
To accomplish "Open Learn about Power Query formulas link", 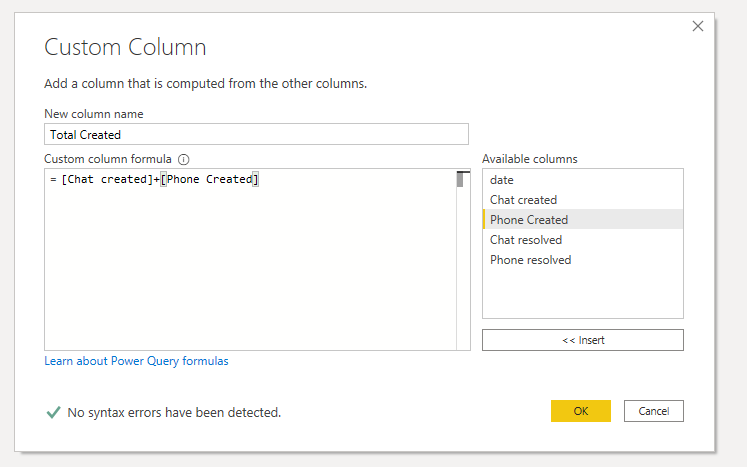I will [136, 361].
